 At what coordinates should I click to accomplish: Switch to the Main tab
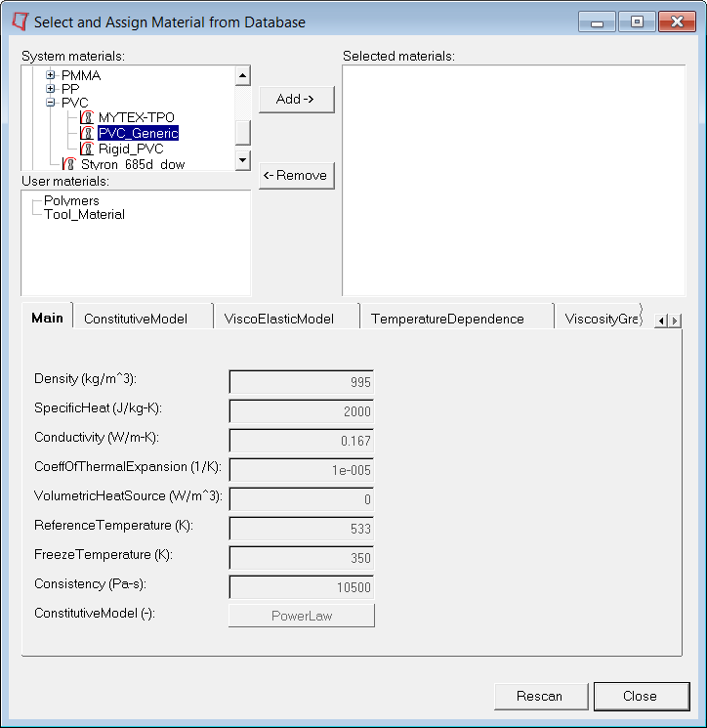tap(47, 318)
